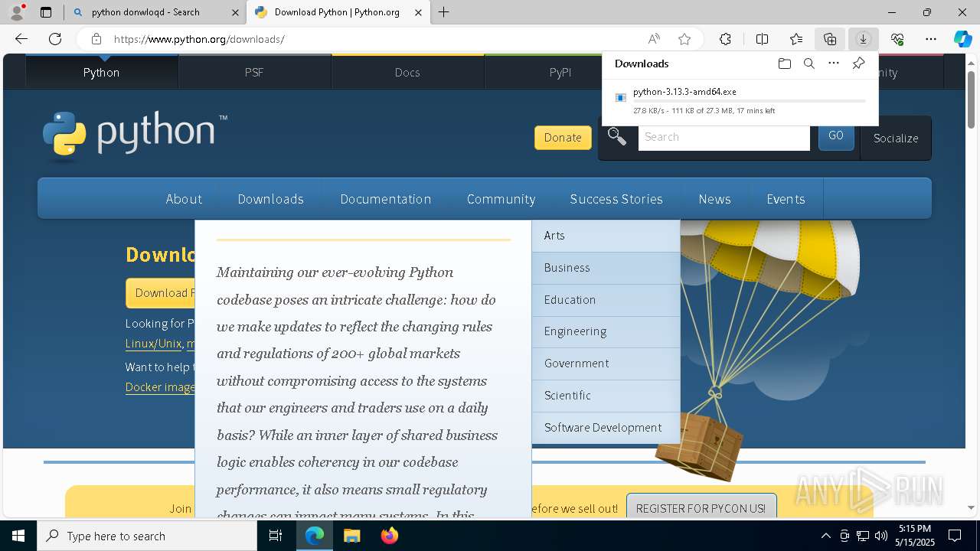Image resolution: width=980 pixels, height=551 pixels.
Task: Open downloads folder icon in panel
Action: [784, 64]
